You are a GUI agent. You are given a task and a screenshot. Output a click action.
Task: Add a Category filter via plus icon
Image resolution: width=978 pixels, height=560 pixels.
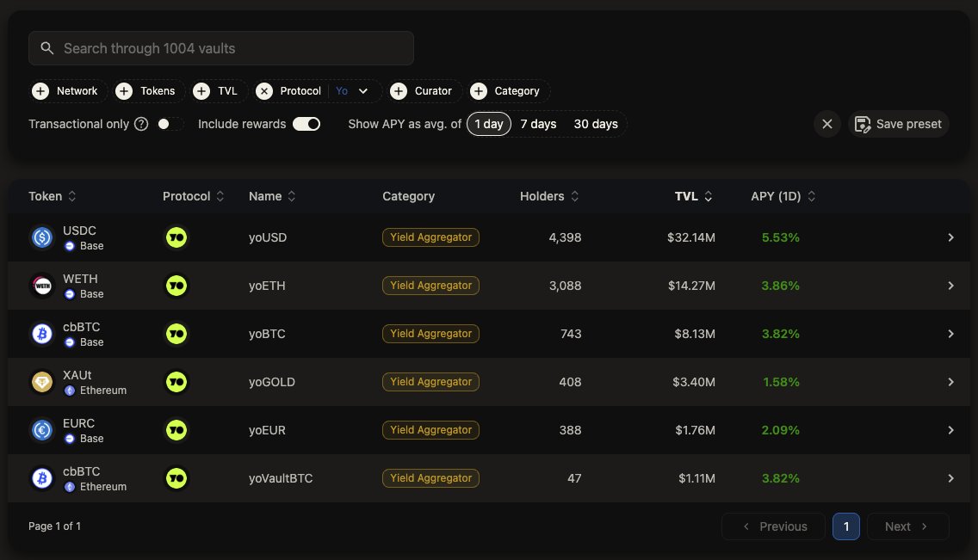coord(479,91)
